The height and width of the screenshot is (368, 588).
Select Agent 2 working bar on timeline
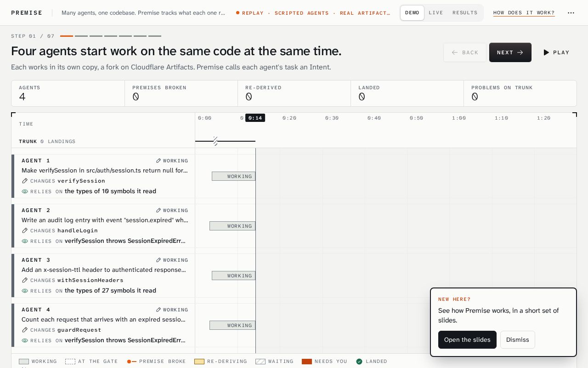232,226
